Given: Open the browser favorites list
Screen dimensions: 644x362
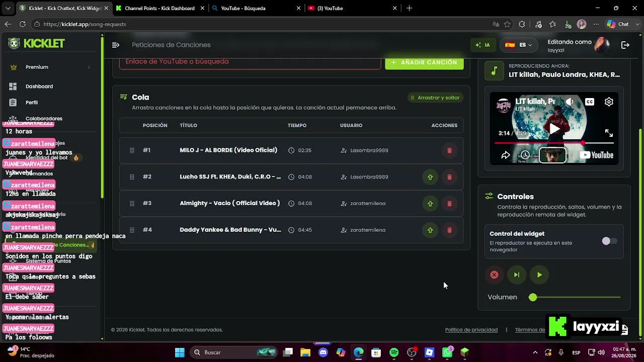Looking at the screenshot, I should click(553, 24).
